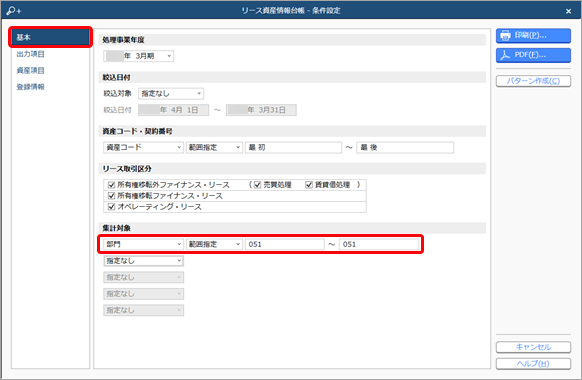Open 範囲指定 dropdown beside 部門
This screenshot has width=582, height=380.
tap(214, 244)
